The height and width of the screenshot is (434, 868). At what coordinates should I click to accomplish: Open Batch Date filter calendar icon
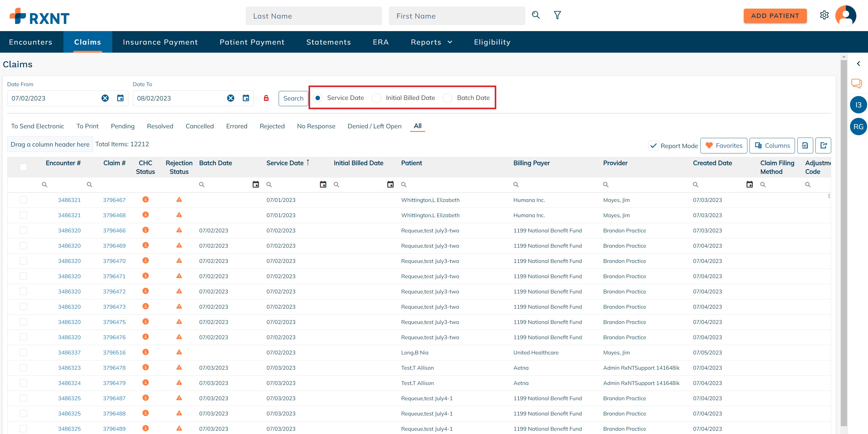(256, 184)
